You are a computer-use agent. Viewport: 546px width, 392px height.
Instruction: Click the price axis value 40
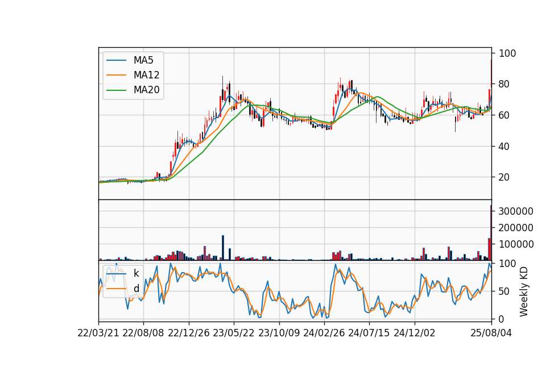point(504,147)
